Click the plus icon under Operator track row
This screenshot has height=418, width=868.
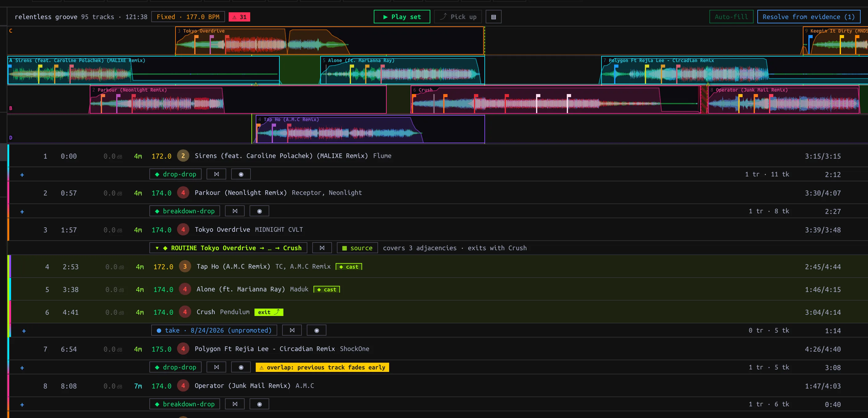tap(22, 404)
